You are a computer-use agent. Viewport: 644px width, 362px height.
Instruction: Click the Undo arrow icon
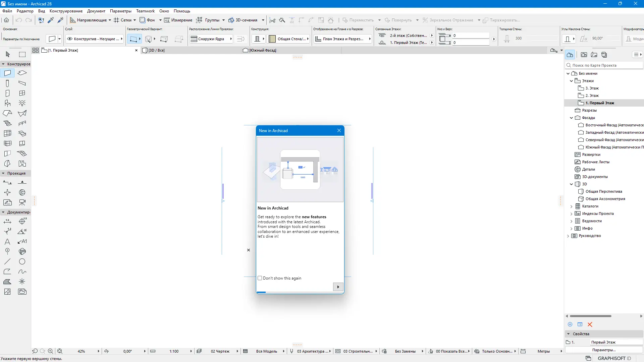point(19,20)
